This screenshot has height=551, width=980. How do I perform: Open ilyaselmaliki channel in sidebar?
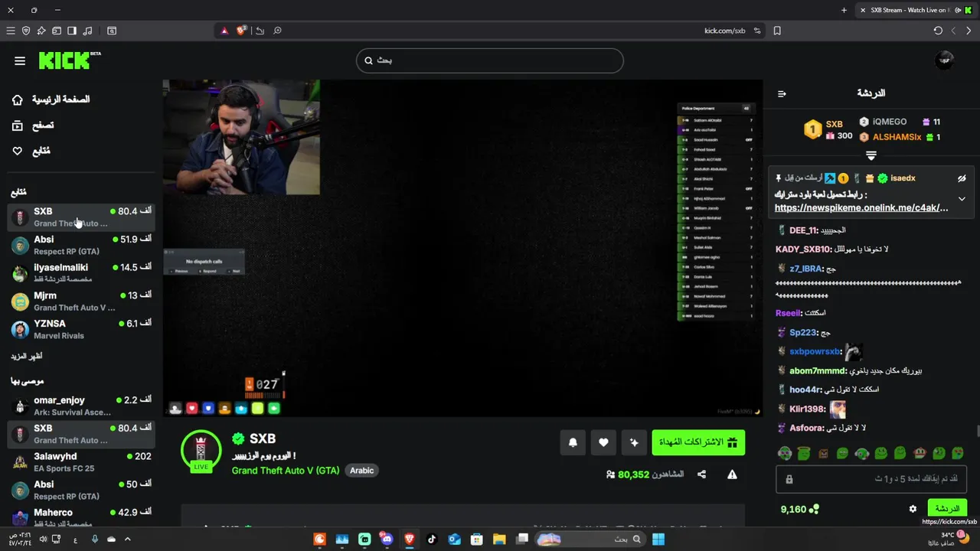[x=81, y=273]
